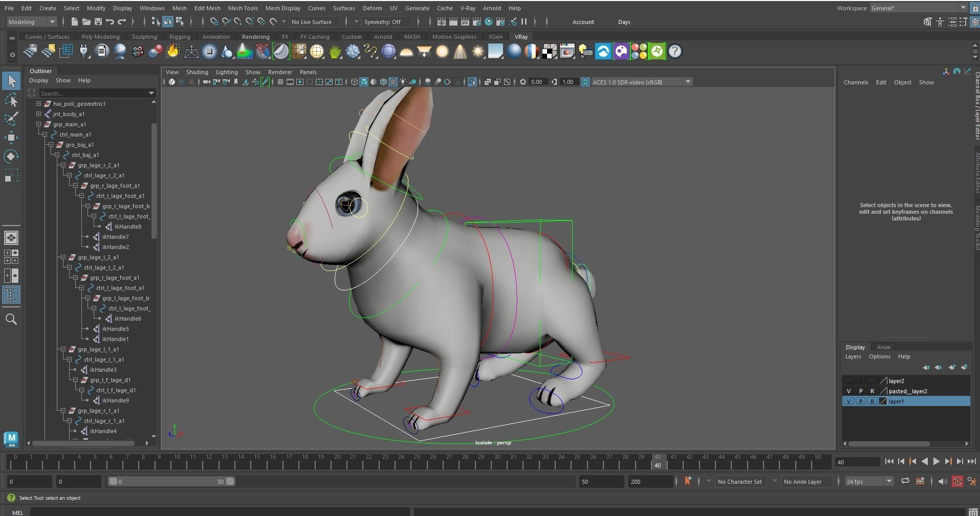The width and height of the screenshot is (980, 516).
Task: Click the VRay camera shelf icon
Action: 137,51
